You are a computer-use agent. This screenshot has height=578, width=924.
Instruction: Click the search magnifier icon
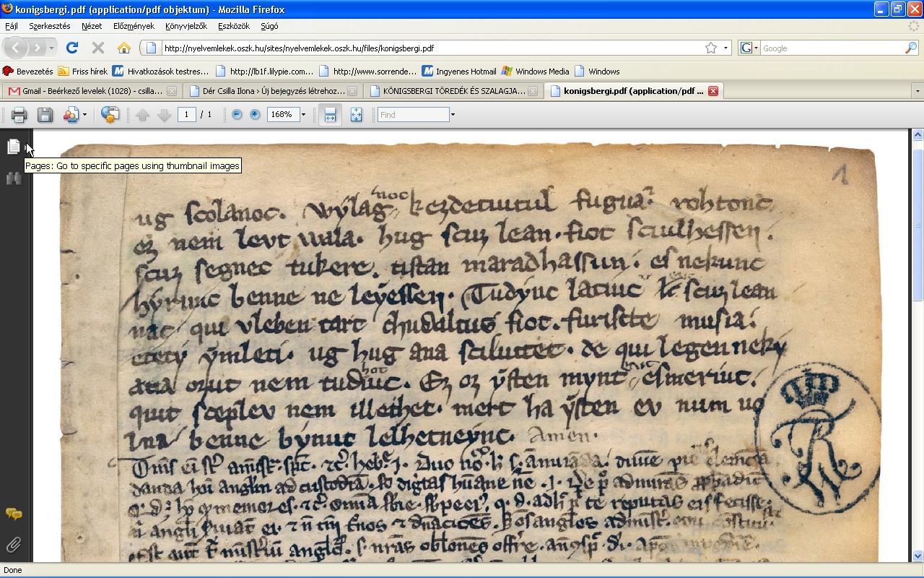(x=911, y=48)
